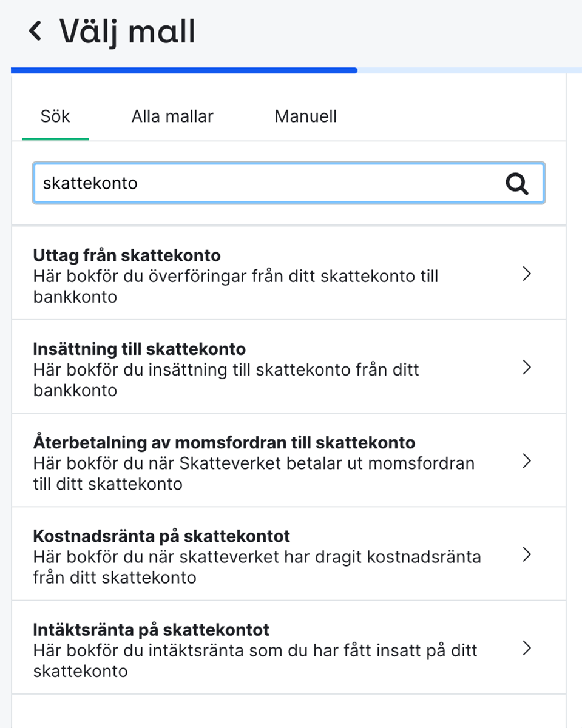Go back using the left chevron icon

coord(35,30)
